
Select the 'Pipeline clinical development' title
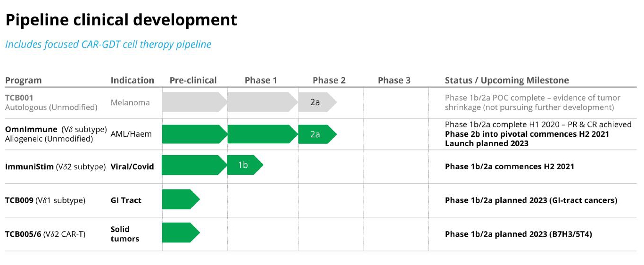click(x=121, y=20)
